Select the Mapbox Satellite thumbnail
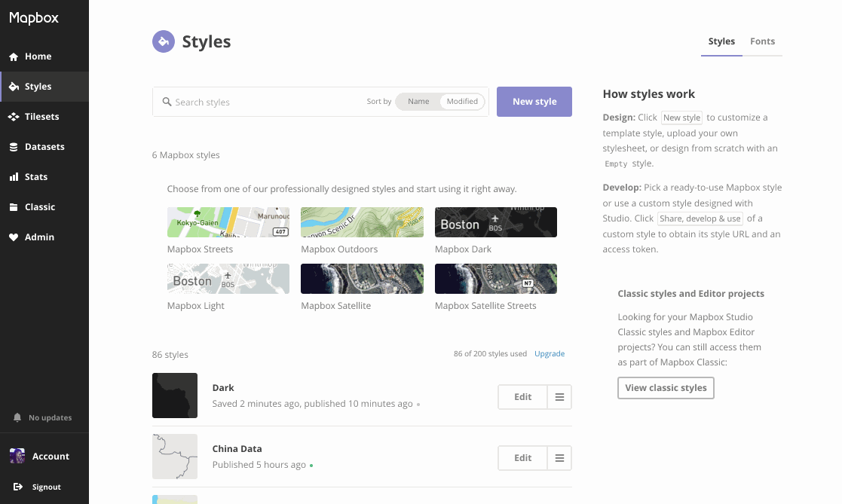 [362, 279]
